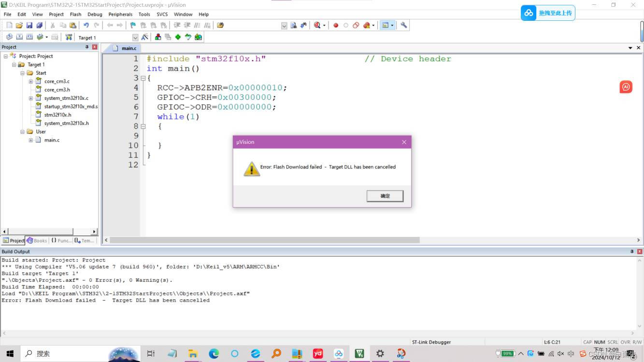The width and height of the screenshot is (644, 362).
Task: Open Manage Project Items icon
Action: click(x=158, y=37)
